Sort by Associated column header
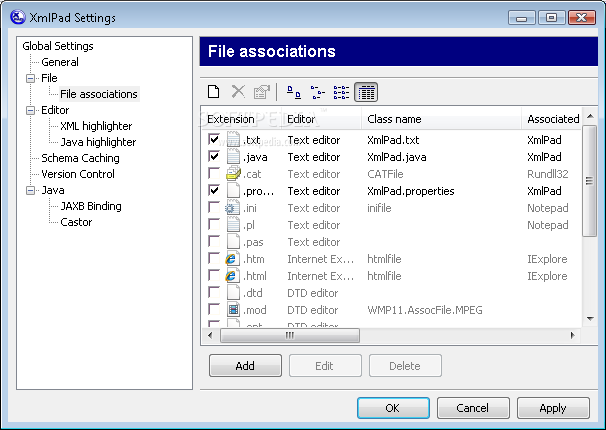Image resolution: width=606 pixels, height=430 pixels. click(551, 119)
